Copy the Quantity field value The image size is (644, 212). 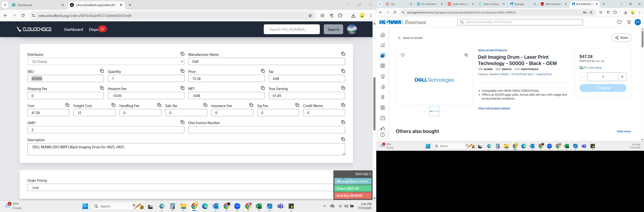tap(182, 71)
